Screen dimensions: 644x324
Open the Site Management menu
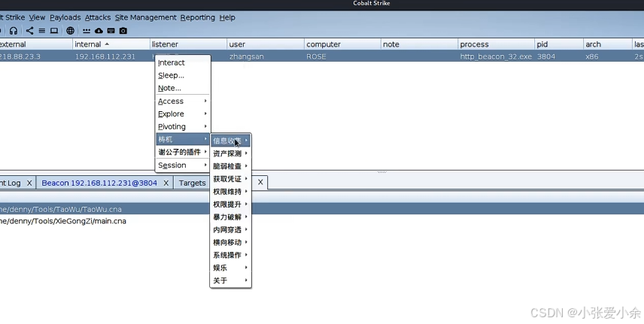tap(145, 17)
